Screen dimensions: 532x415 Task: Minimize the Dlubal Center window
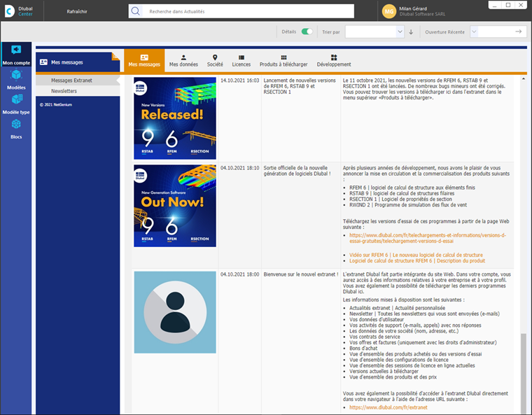coord(495,5)
